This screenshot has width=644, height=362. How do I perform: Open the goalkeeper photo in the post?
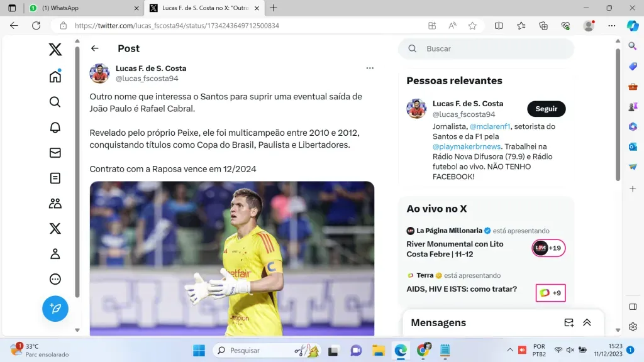[x=232, y=258]
